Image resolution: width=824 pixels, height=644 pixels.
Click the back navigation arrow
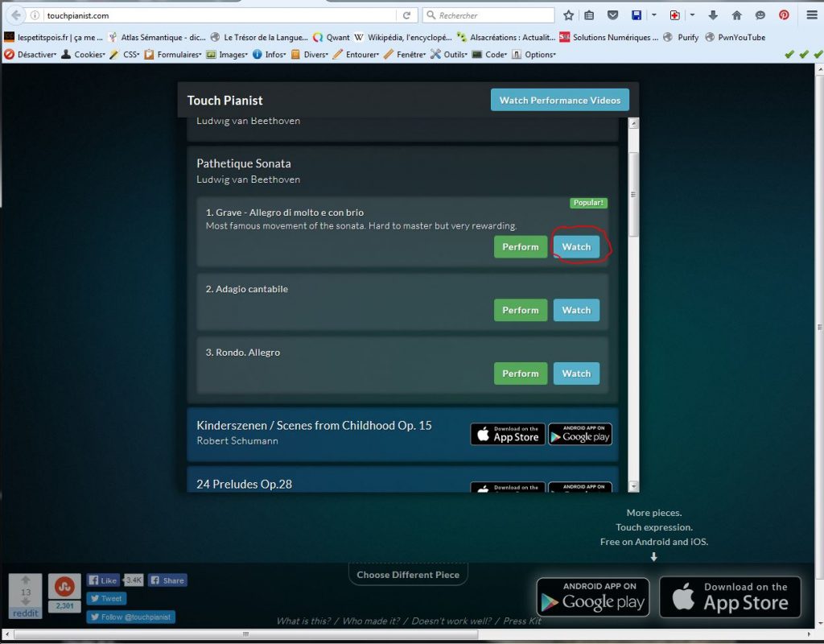click(x=15, y=15)
